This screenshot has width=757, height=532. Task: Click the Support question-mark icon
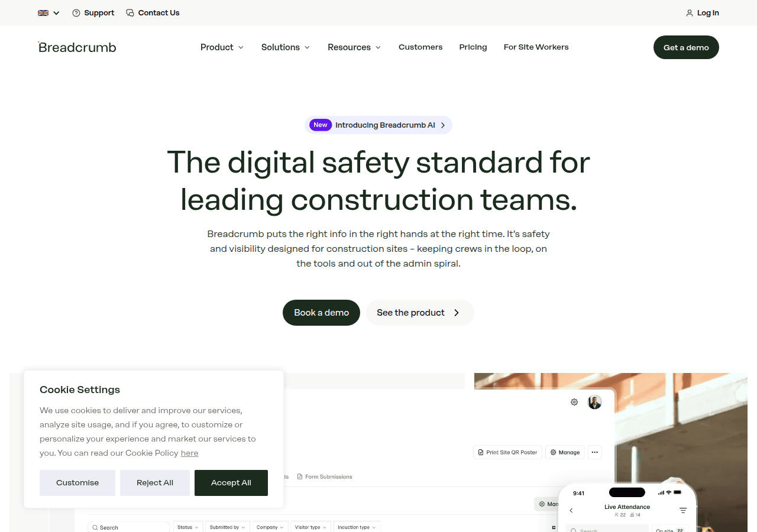pyautogui.click(x=76, y=13)
